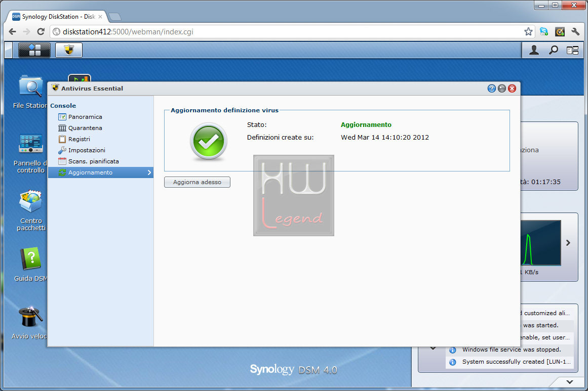Viewport: 588px width, 391px height.
Task: Select Aggiornamento in Console tree
Action: pyautogui.click(x=100, y=172)
